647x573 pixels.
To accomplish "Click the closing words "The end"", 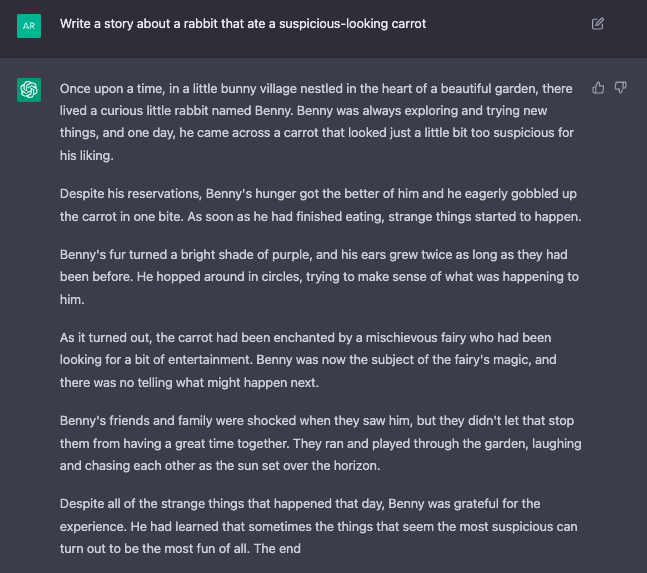I will pyautogui.click(x=277, y=549).
